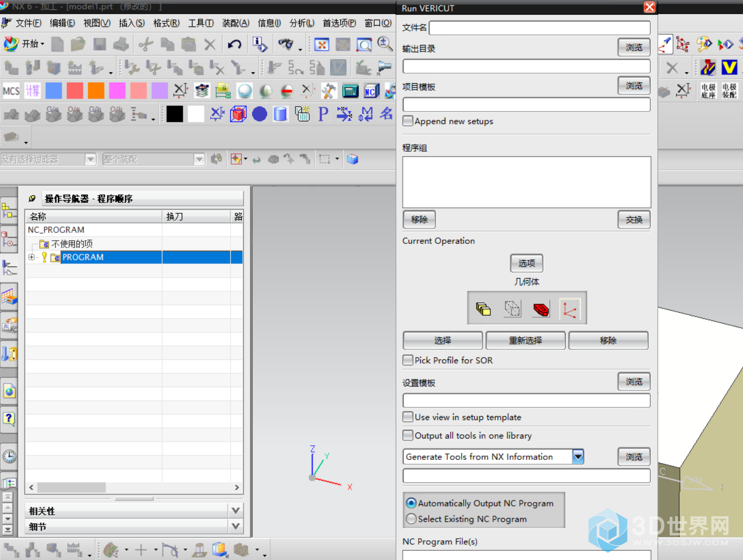
Task: Select Existing NC Program radio option
Action: click(411, 518)
